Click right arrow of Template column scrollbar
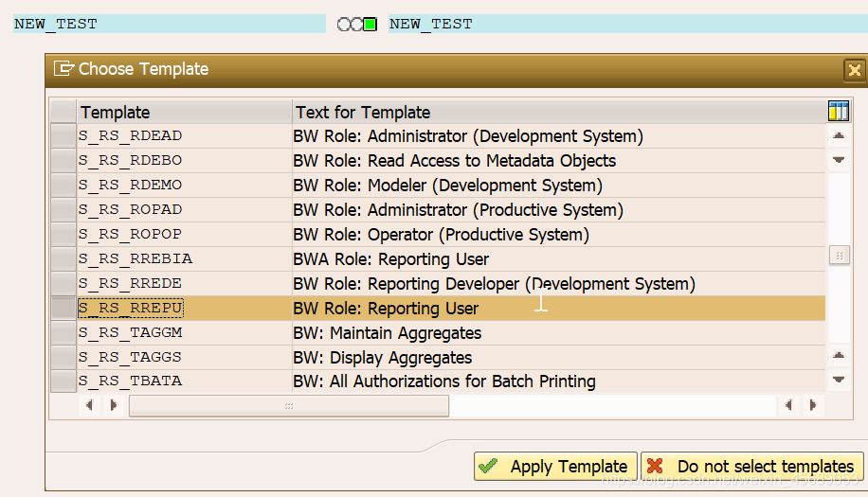This screenshot has height=497, width=868. pos(114,405)
